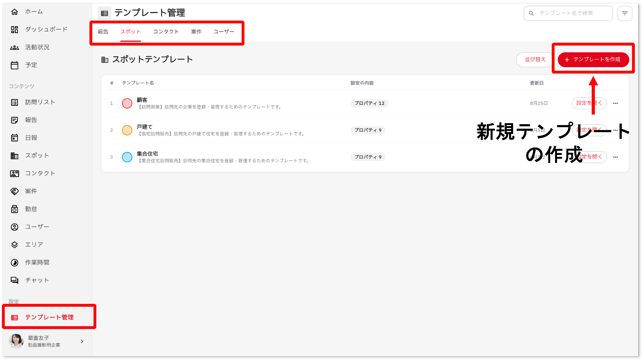
Task: Open more options for 集合住宅 row
Action: click(615, 157)
